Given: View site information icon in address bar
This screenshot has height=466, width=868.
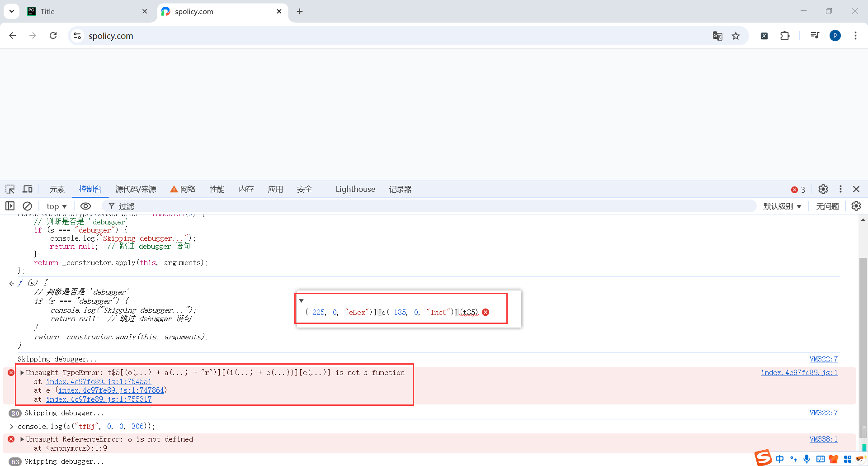Looking at the screenshot, I should (77, 36).
